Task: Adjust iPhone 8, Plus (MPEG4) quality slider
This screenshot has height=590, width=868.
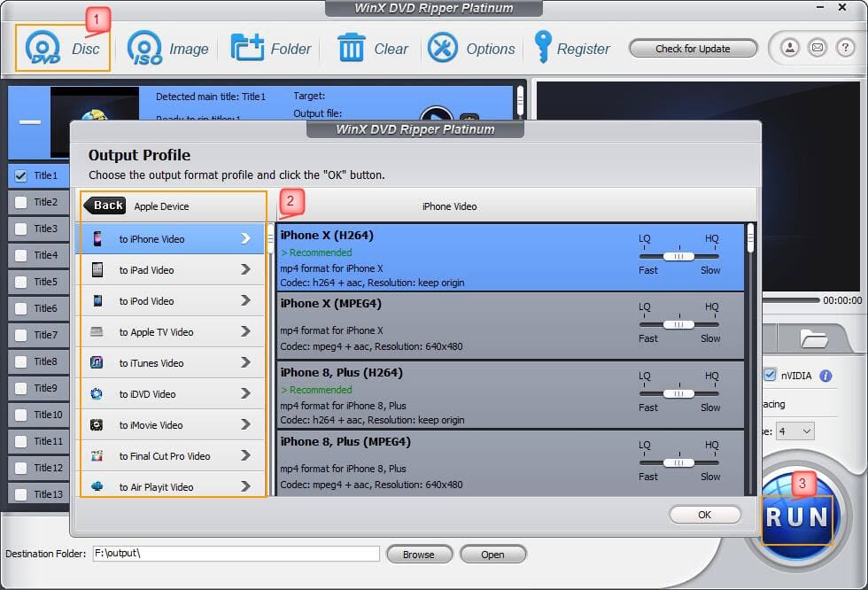Action: [x=678, y=462]
